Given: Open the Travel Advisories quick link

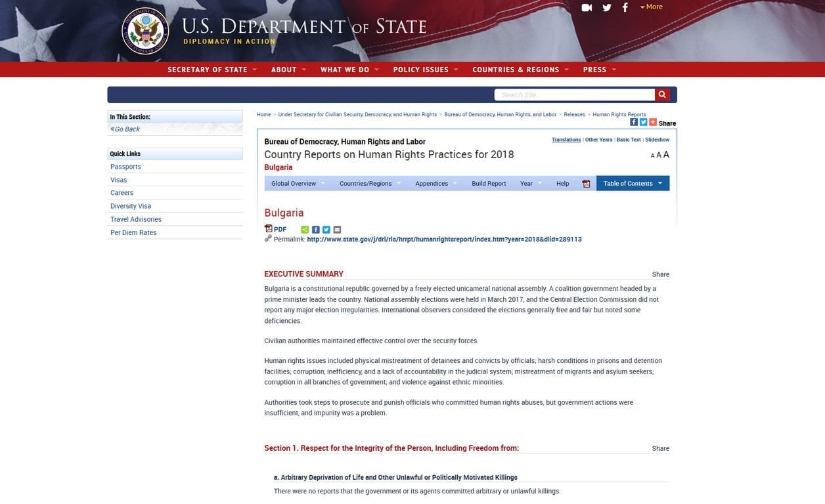Looking at the screenshot, I should [x=136, y=219].
